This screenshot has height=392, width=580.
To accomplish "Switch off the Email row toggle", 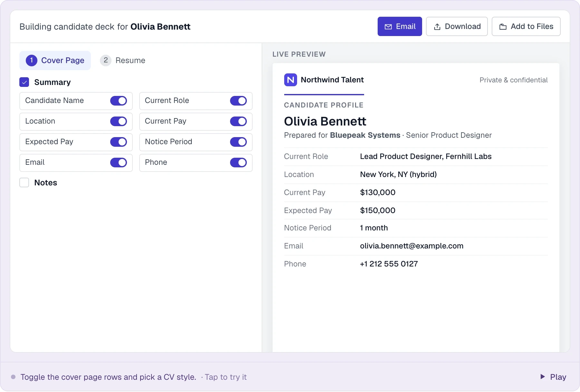I will (119, 163).
